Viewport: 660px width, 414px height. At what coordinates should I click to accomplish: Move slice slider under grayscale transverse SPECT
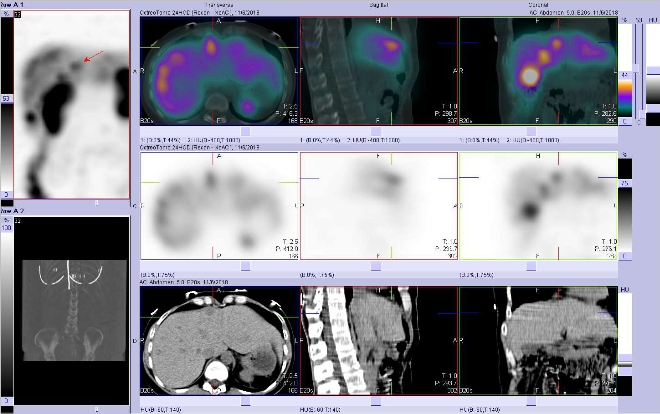click(245, 266)
